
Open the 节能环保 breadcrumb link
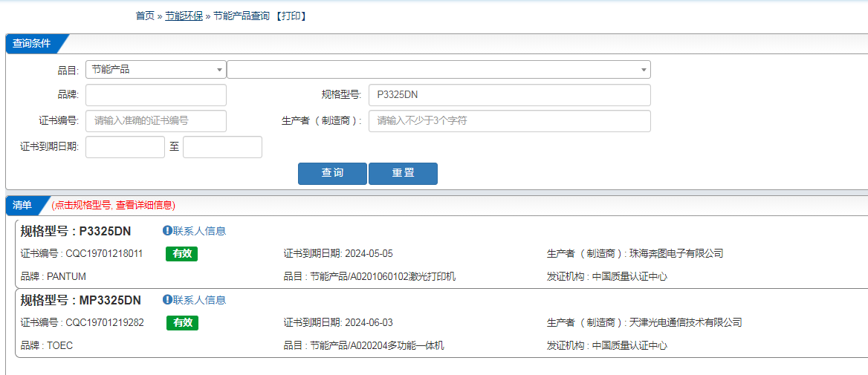click(x=184, y=16)
